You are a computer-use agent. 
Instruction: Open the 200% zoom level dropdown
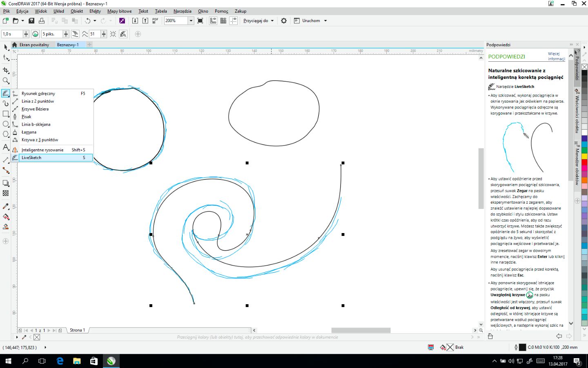click(x=191, y=21)
